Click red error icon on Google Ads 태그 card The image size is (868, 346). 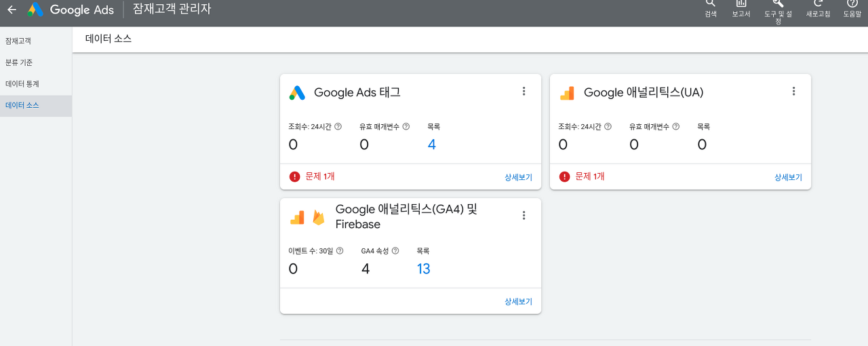pos(294,176)
